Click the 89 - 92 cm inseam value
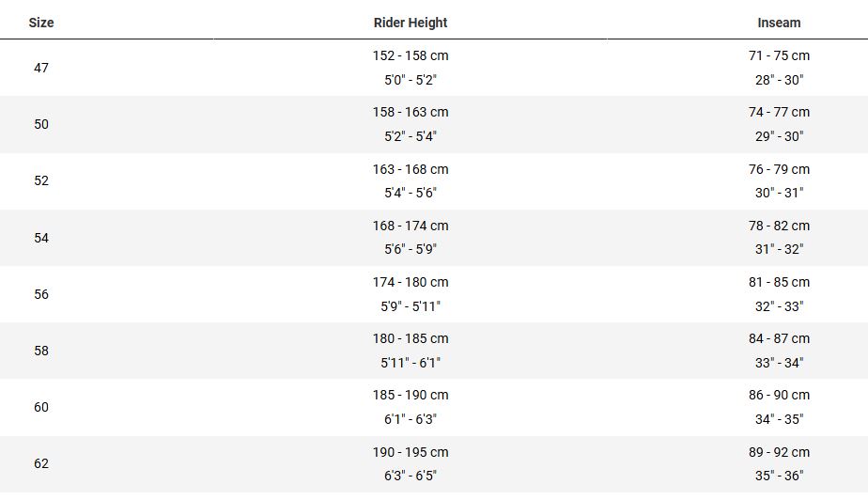 pyautogui.click(x=779, y=452)
